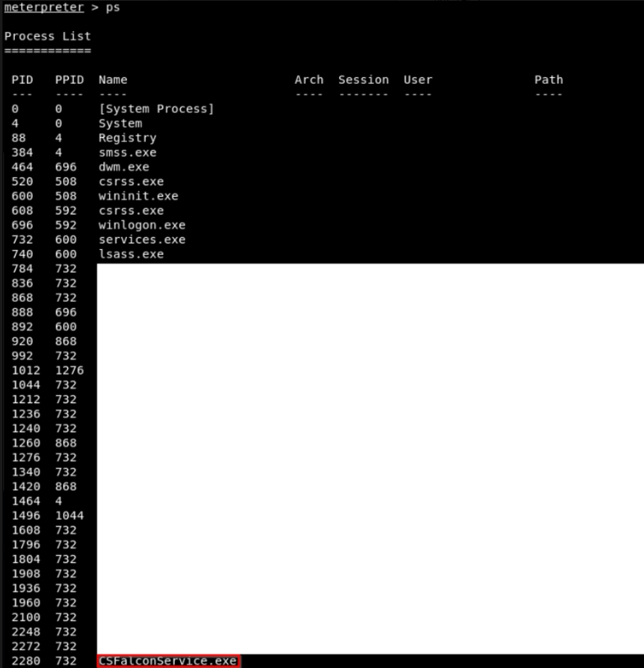This screenshot has height=668, width=644.
Task: Select the winlogon.exe process name
Action: point(142,225)
